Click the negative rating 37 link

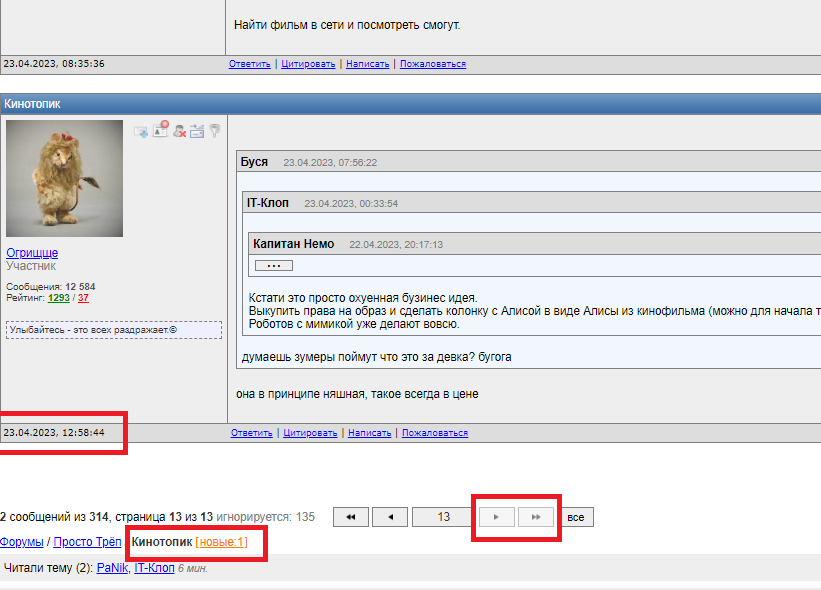click(x=83, y=298)
